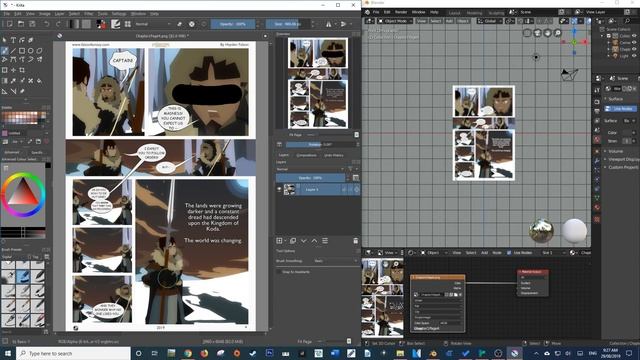
Task: Delete layer trash icon in Krita Layers
Action: 356,241
